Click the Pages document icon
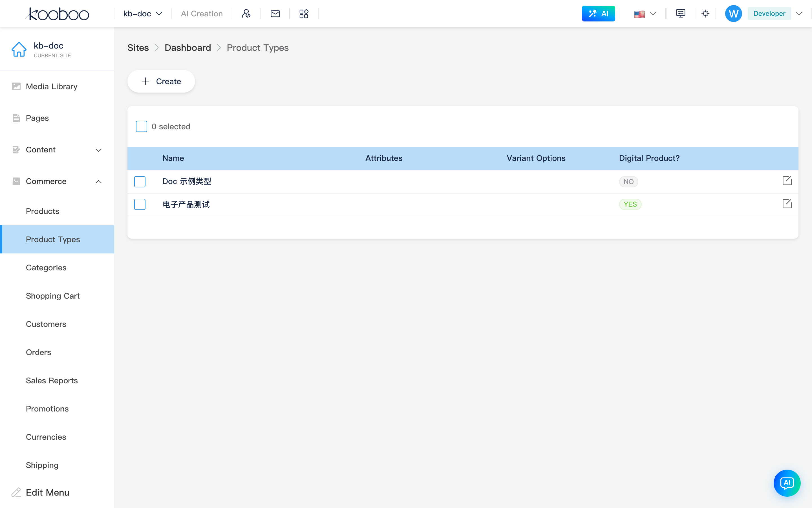Screen dimensions: 812x508 (x=16, y=118)
